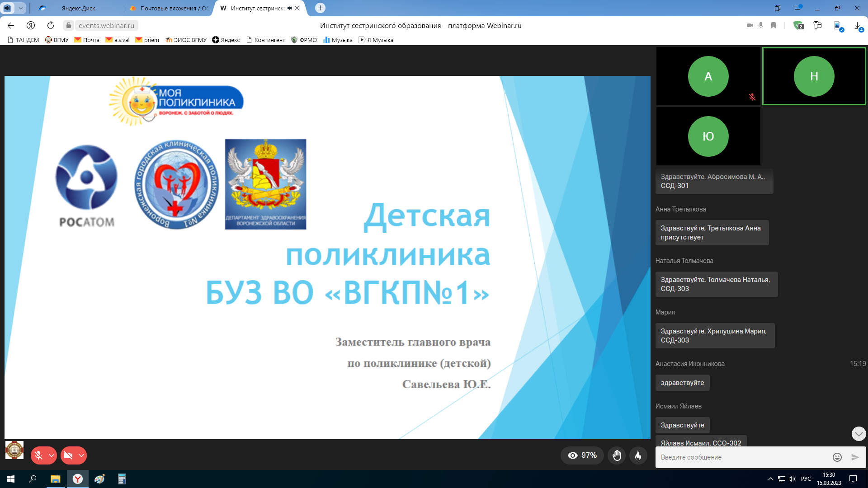Open the ТАНДЕМ bookmark
Image resolution: width=868 pixels, height=488 pixels.
click(24, 40)
